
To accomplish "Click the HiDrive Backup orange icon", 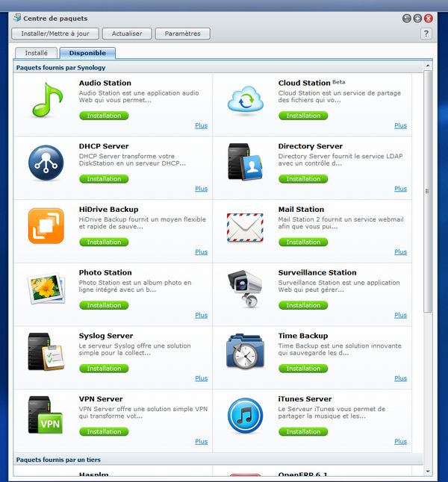I will 46,226.
